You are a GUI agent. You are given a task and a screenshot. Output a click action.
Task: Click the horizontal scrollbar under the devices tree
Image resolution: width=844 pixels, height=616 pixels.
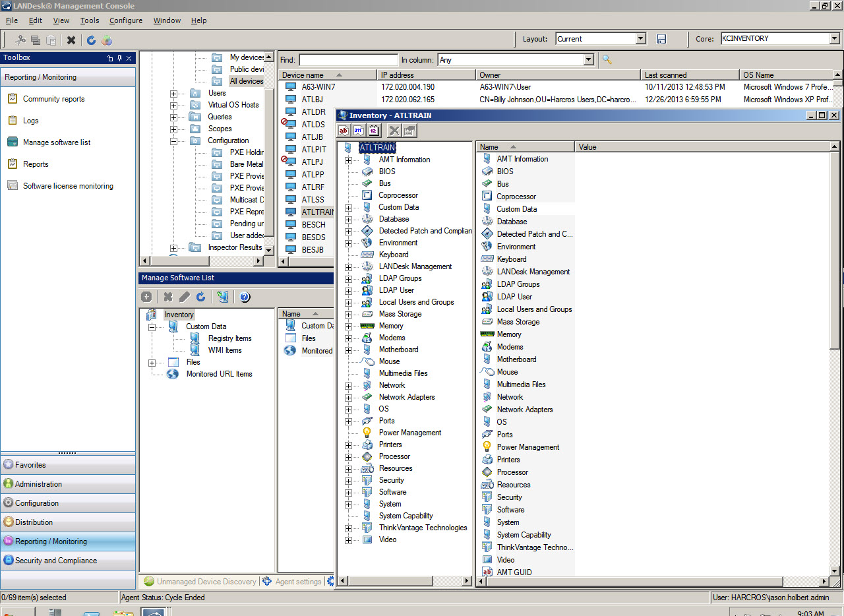click(181, 261)
